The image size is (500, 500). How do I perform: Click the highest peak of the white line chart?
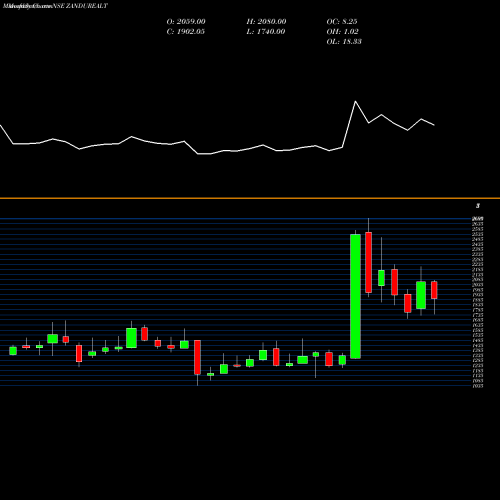point(355,101)
